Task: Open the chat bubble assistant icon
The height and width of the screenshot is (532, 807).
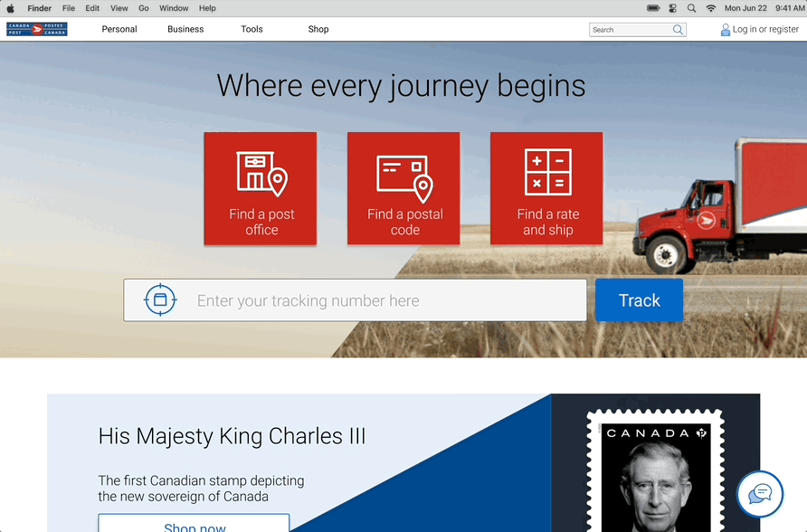Action: (x=760, y=494)
